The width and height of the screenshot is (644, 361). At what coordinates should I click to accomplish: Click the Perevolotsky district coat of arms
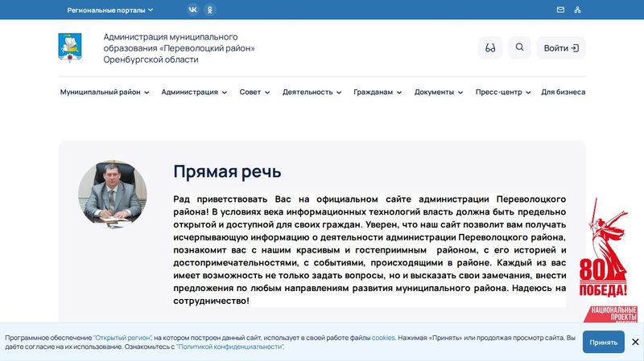point(70,47)
